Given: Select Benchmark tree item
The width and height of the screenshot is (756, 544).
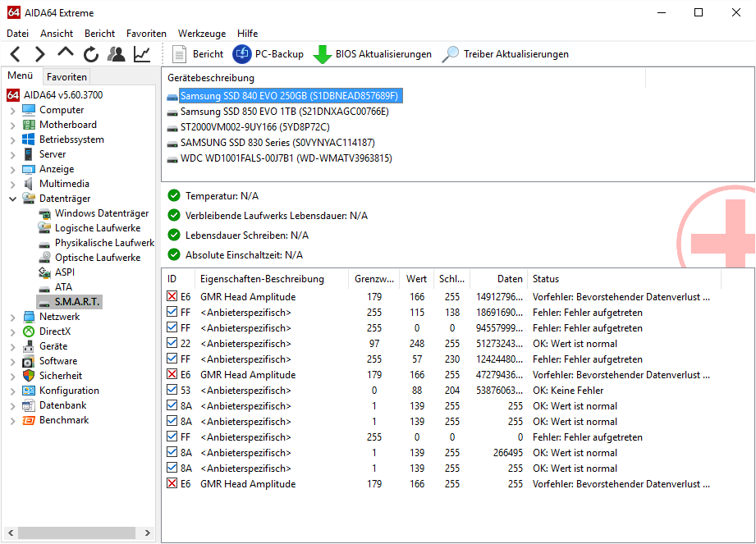Looking at the screenshot, I should pyautogui.click(x=64, y=420).
